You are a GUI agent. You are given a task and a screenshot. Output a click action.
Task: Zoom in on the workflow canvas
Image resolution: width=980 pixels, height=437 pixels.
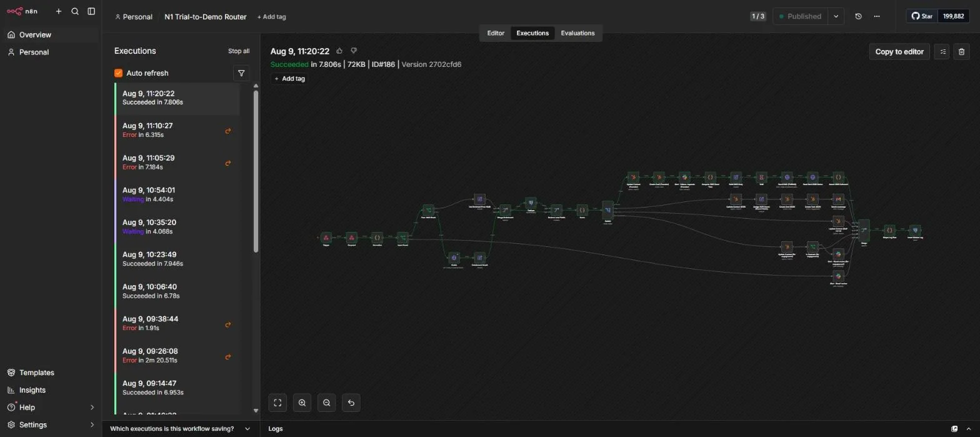(x=302, y=403)
